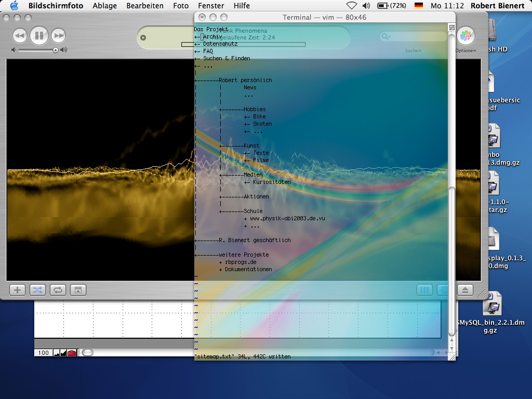Click the 'rbprogs.de' entry in vim

coord(241,262)
